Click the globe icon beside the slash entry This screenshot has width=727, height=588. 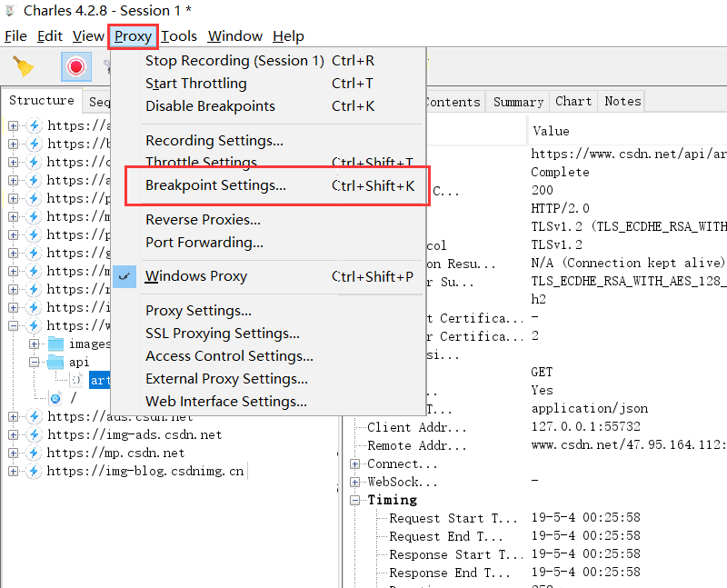(x=55, y=398)
